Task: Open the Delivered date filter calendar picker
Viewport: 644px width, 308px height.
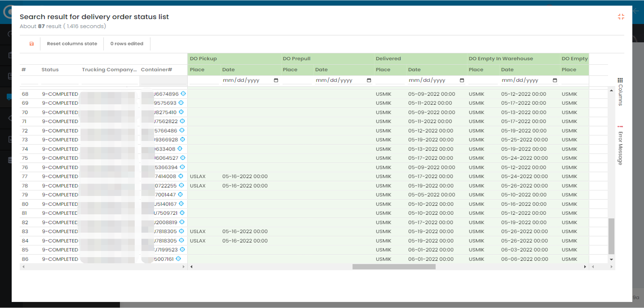Action: click(462, 81)
